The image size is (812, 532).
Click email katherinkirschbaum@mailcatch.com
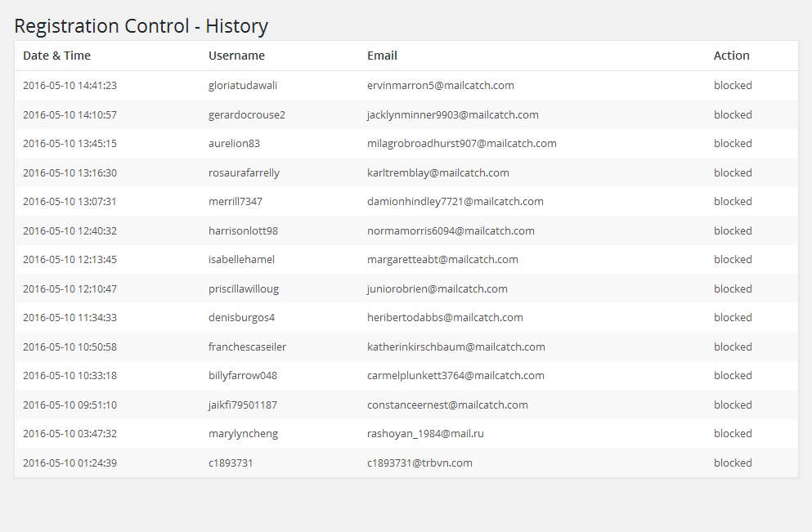(x=456, y=346)
